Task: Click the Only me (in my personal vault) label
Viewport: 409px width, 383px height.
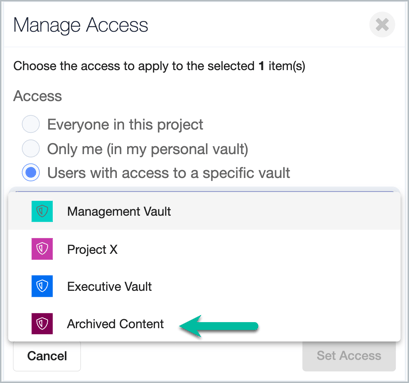Action: pyautogui.click(x=148, y=149)
